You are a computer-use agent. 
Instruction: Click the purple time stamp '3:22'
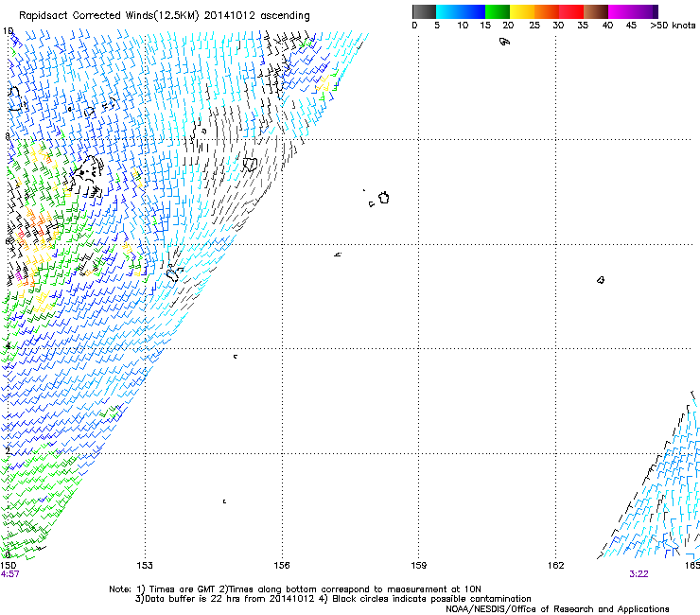pos(639,574)
